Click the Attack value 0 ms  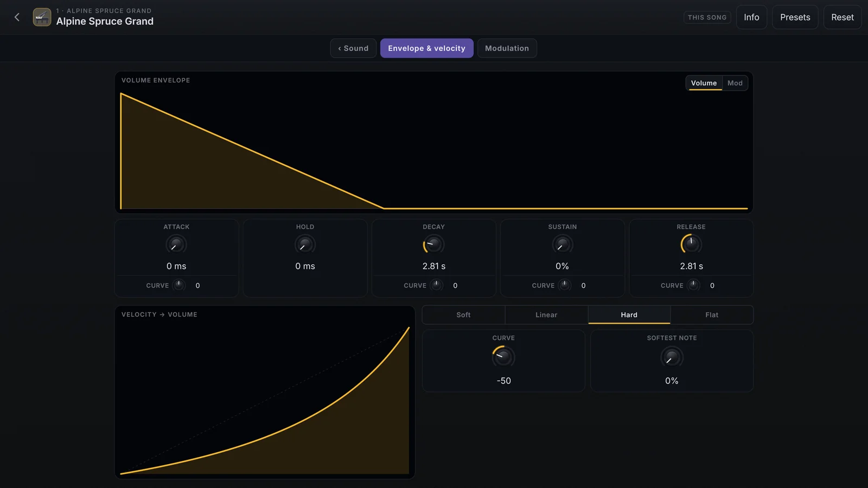176,266
